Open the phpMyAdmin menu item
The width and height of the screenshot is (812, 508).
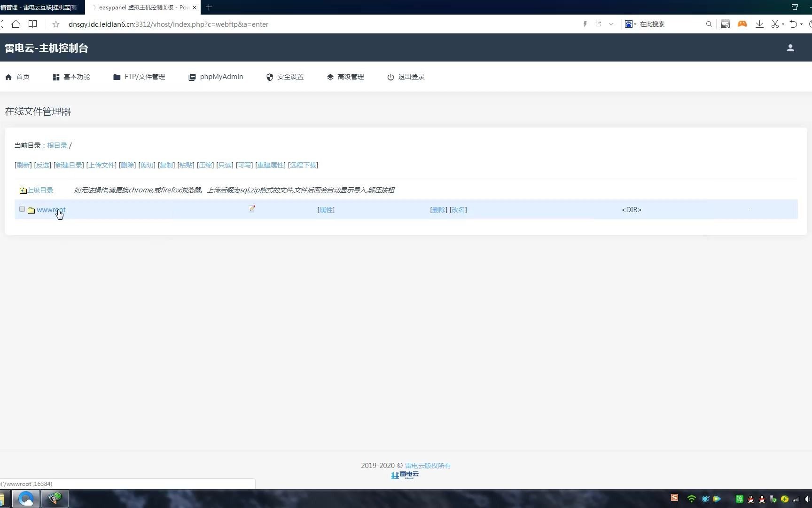216,77
